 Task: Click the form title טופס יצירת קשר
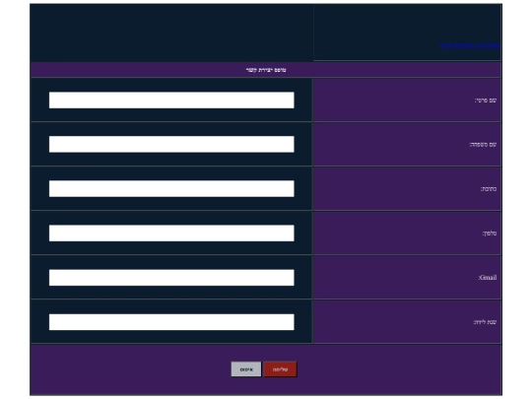(266, 70)
